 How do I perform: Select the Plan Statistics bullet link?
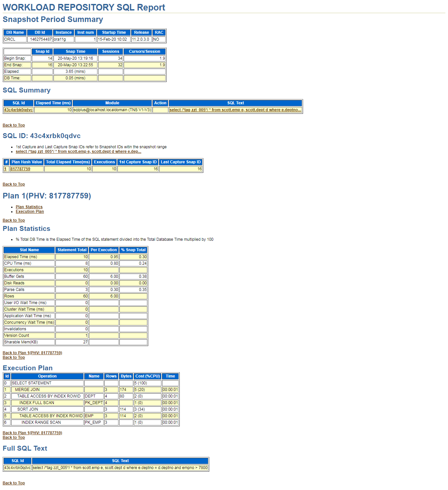[29, 207]
